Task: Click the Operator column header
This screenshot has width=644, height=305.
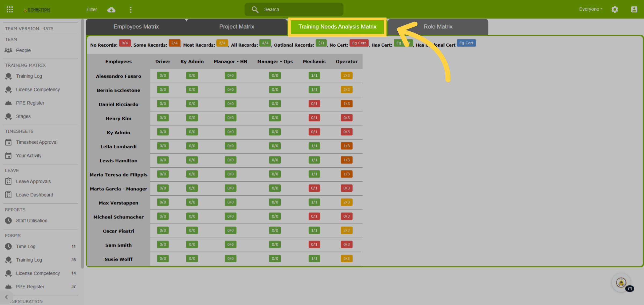Action: click(x=346, y=61)
